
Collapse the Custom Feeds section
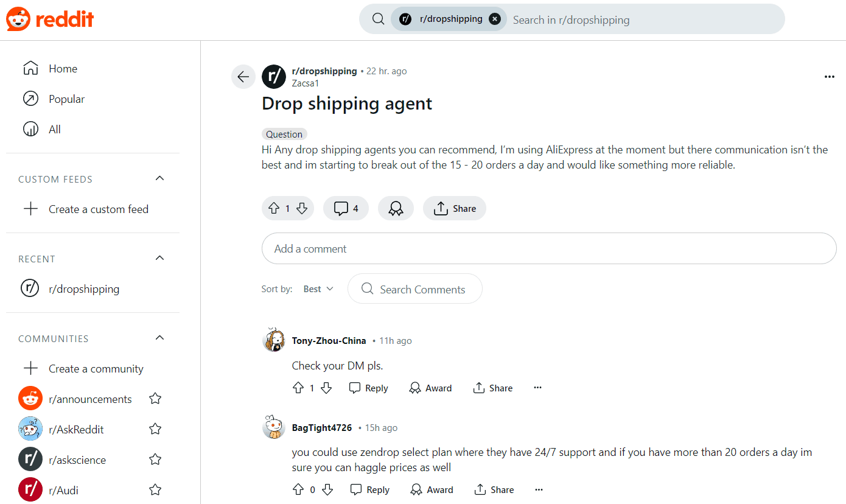(x=159, y=178)
